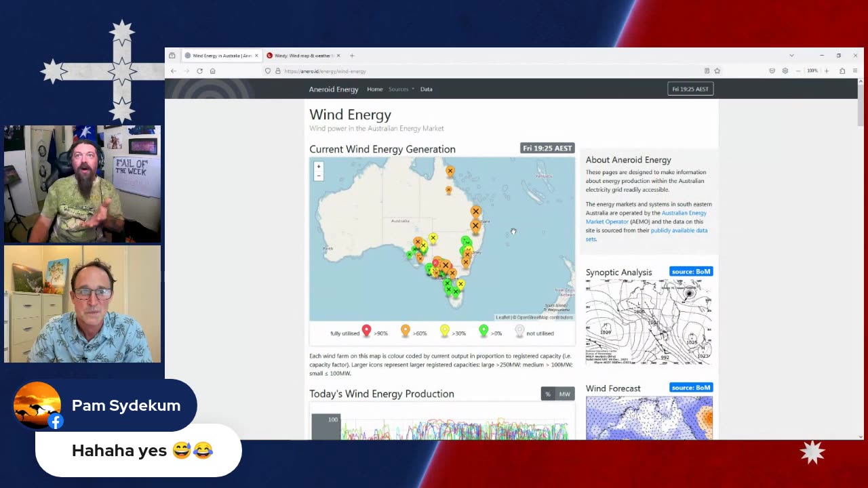Open OpenStreetMap contributors link
Screen dimensions: 868x488
coord(545,317)
